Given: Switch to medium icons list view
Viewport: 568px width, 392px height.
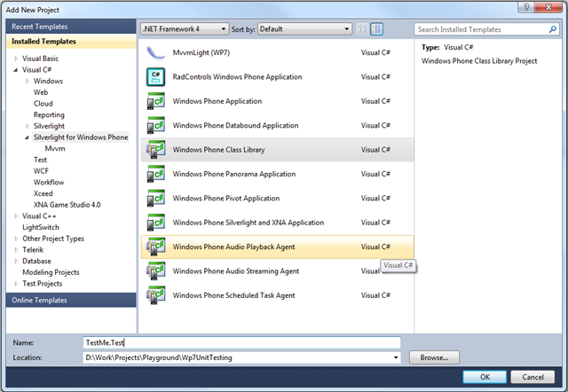Looking at the screenshot, I should pyautogui.click(x=376, y=29).
